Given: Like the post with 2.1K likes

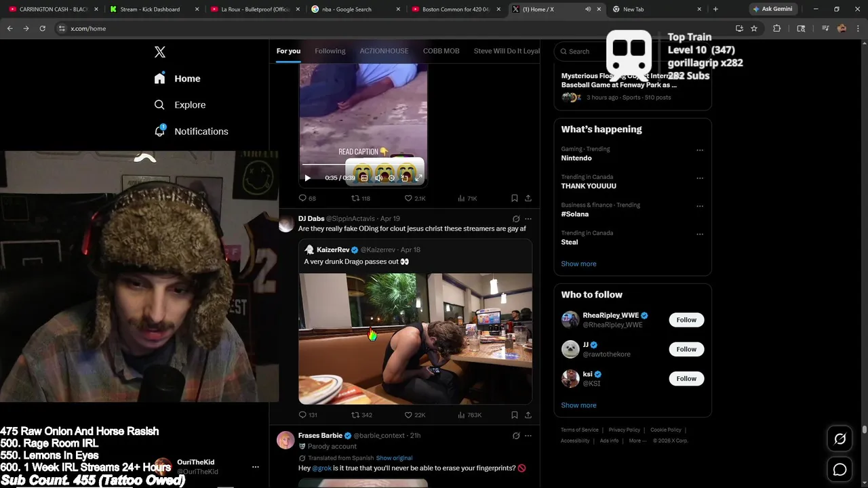Looking at the screenshot, I should tap(415, 199).
